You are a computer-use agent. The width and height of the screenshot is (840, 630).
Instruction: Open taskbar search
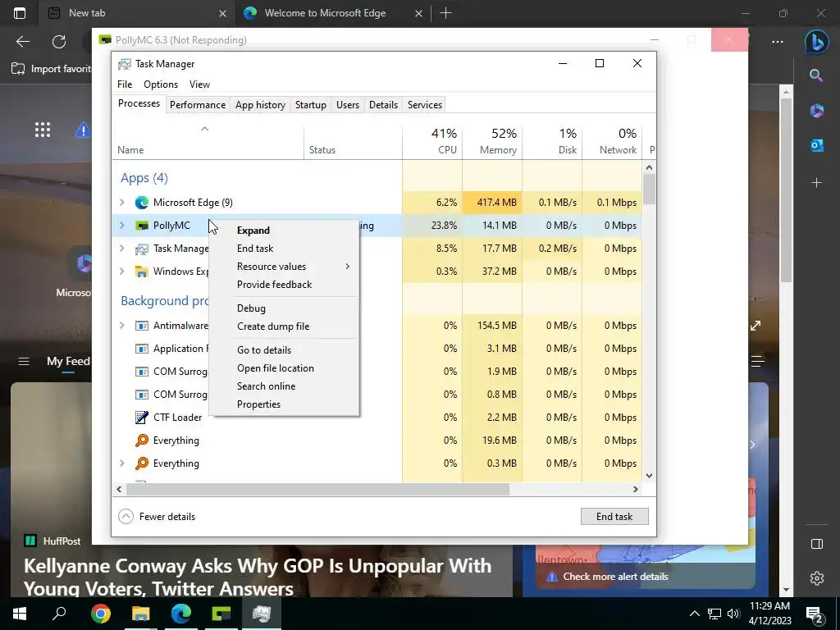coord(59,614)
